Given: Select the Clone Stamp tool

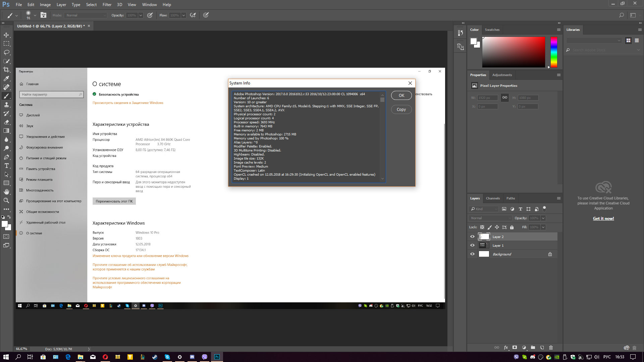Looking at the screenshot, I should (6, 105).
